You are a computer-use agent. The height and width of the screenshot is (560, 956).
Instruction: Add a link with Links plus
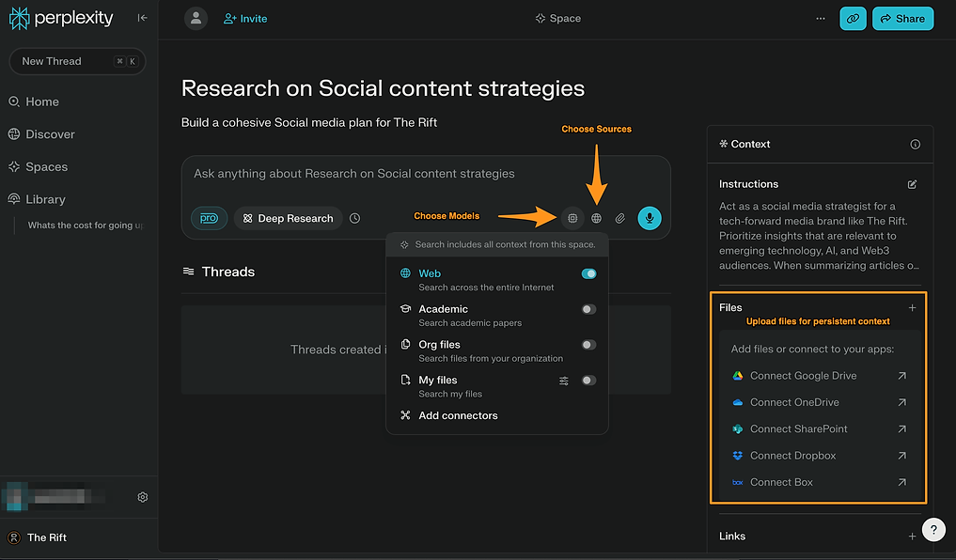[912, 537]
